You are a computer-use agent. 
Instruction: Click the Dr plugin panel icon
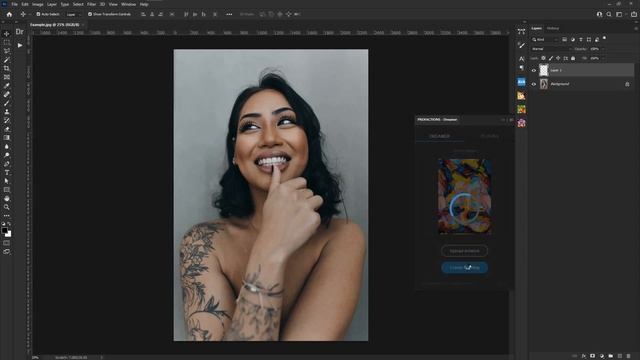pos(19,31)
